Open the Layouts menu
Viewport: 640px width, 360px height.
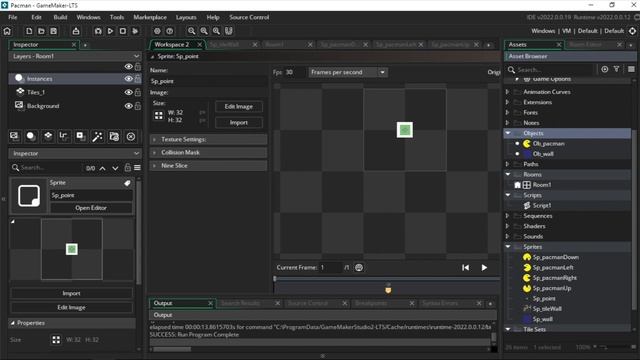(x=186, y=17)
